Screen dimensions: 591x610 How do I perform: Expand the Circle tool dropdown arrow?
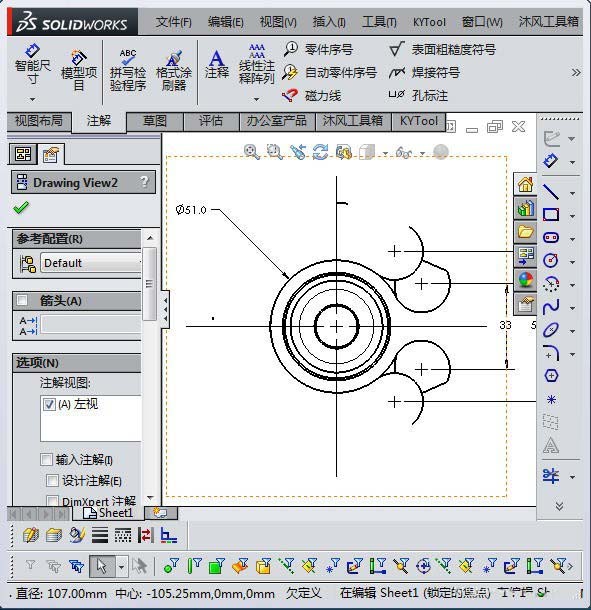click(x=572, y=262)
